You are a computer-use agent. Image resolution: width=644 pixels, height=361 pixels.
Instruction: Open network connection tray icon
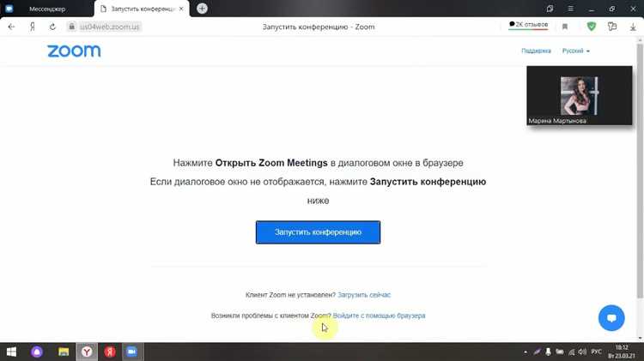click(571, 352)
